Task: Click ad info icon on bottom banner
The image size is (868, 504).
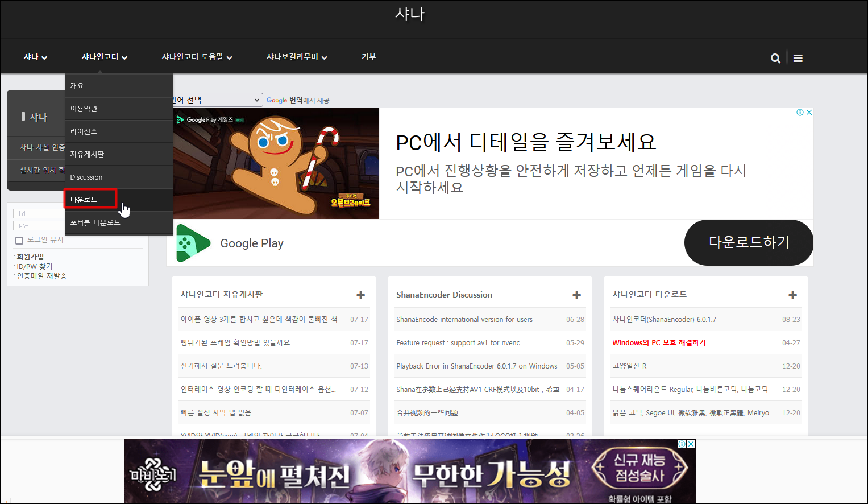Action: tap(682, 444)
